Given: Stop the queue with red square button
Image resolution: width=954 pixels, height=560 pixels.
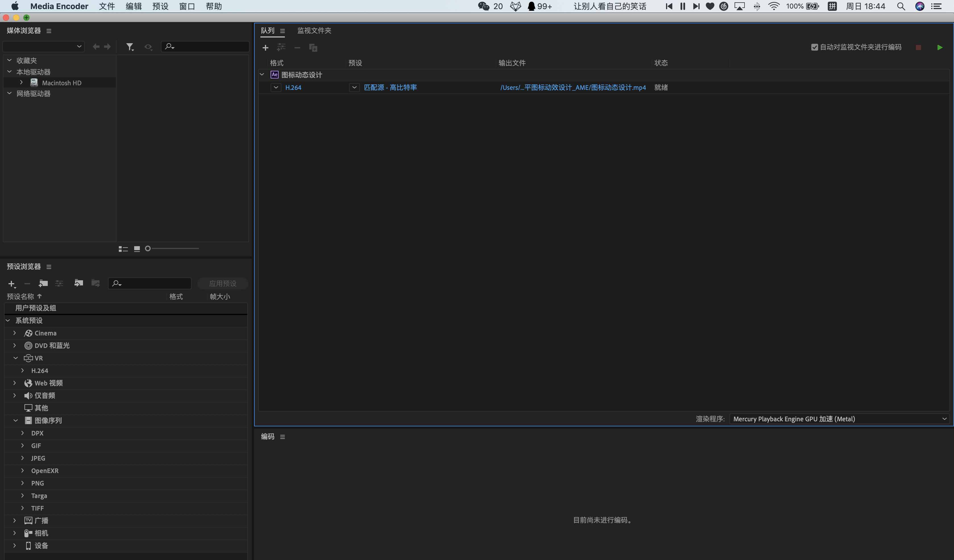Looking at the screenshot, I should pyautogui.click(x=918, y=47).
